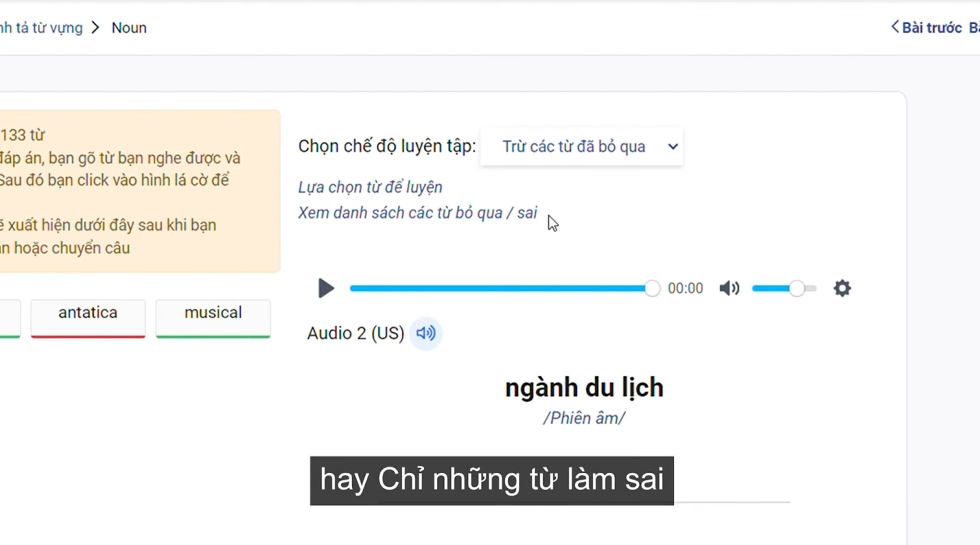Screen dimensions: 980x545
Task: Click the 'Chọn chế độ luyện tập:' label
Action: pyautogui.click(x=387, y=146)
